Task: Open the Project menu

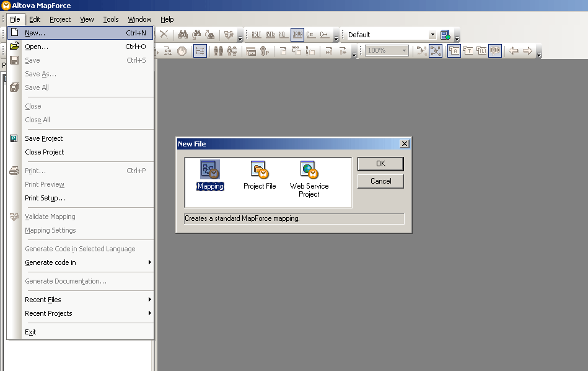Action: click(x=60, y=19)
